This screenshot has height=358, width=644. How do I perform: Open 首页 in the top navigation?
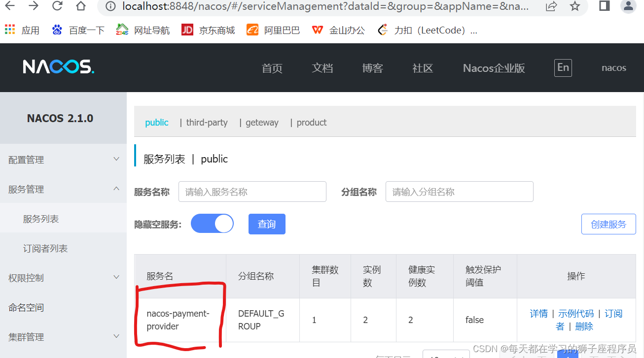point(272,68)
